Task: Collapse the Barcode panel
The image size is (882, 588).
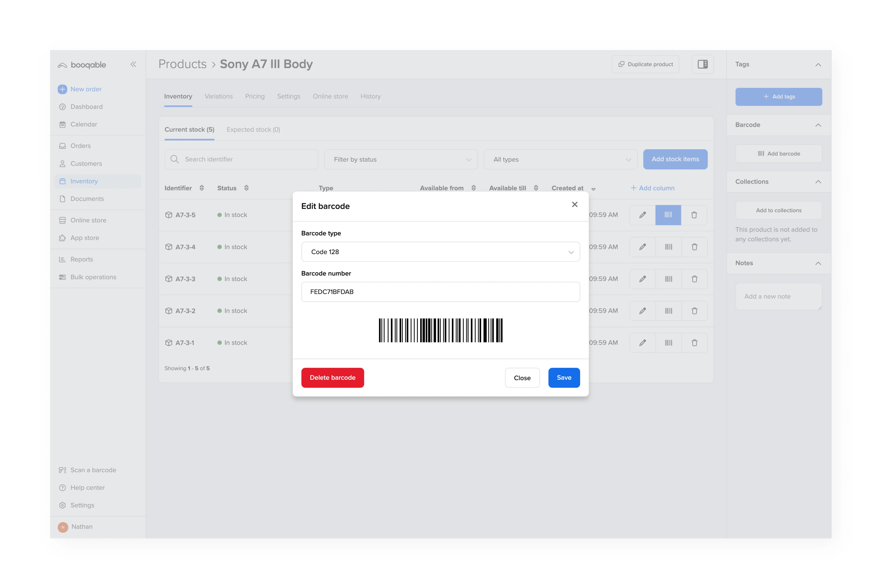Action: click(818, 125)
